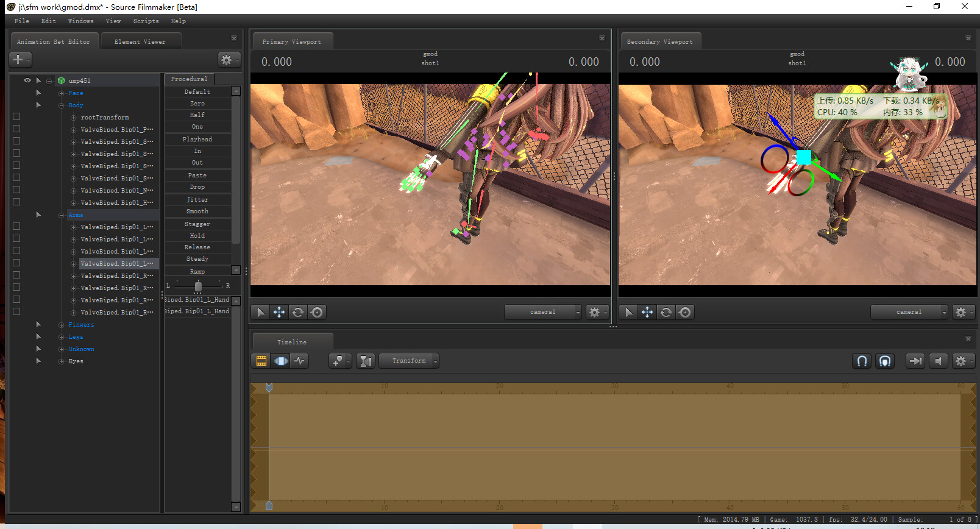This screenshot has width=980, height=529.
Task: Tick the checkbox beside ValveBiped.Bip01_P
Action: click(x=16, y=129)
